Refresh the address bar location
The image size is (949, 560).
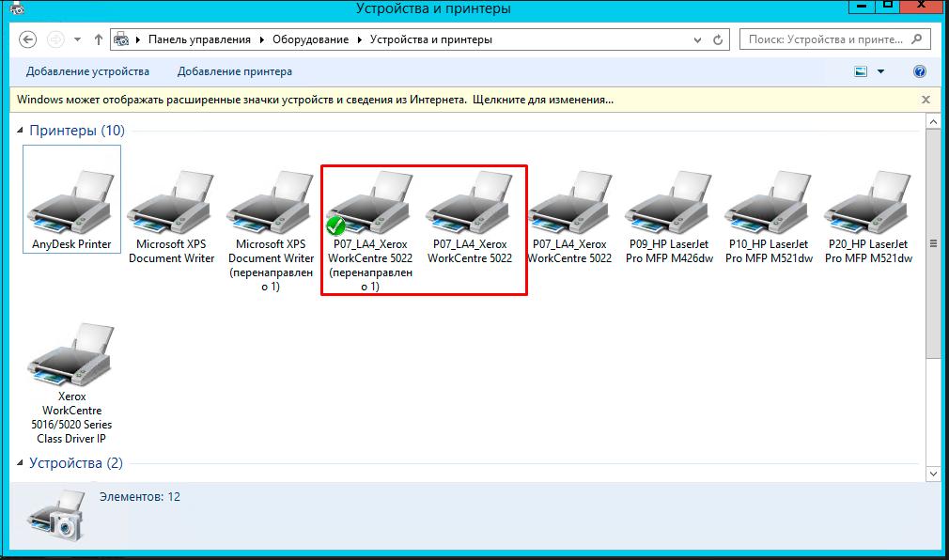tap(718, 40)
